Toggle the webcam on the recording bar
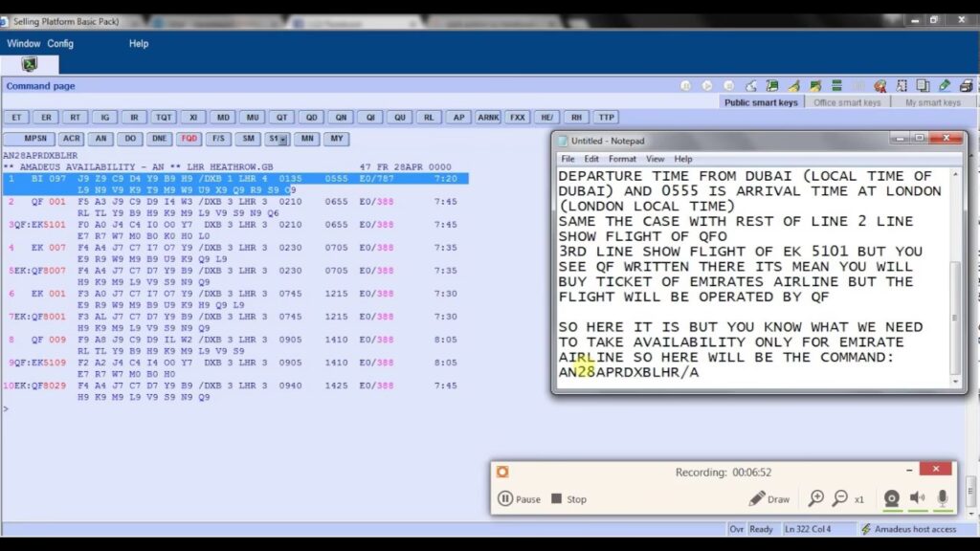This screenshot has width=980, height=551. point(891,498)
